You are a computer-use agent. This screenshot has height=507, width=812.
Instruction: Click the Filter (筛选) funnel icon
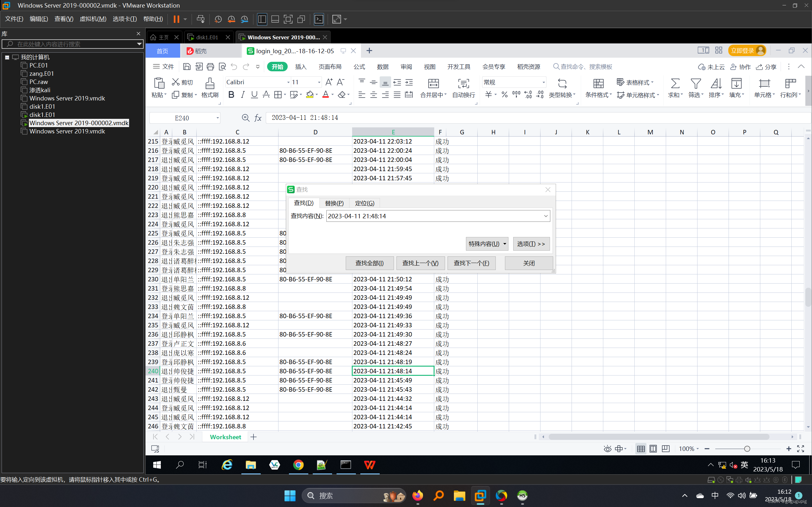point(695,84)
